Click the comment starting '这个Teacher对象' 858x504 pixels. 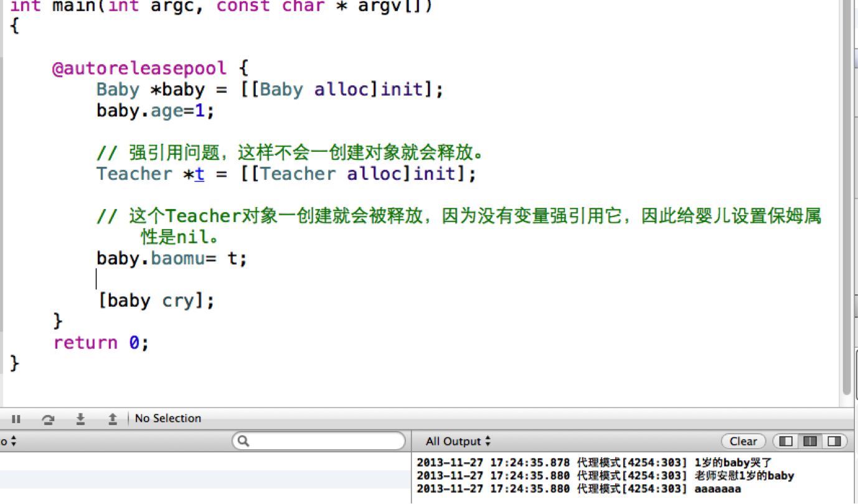pyautogui.click(x=459, y=226)
